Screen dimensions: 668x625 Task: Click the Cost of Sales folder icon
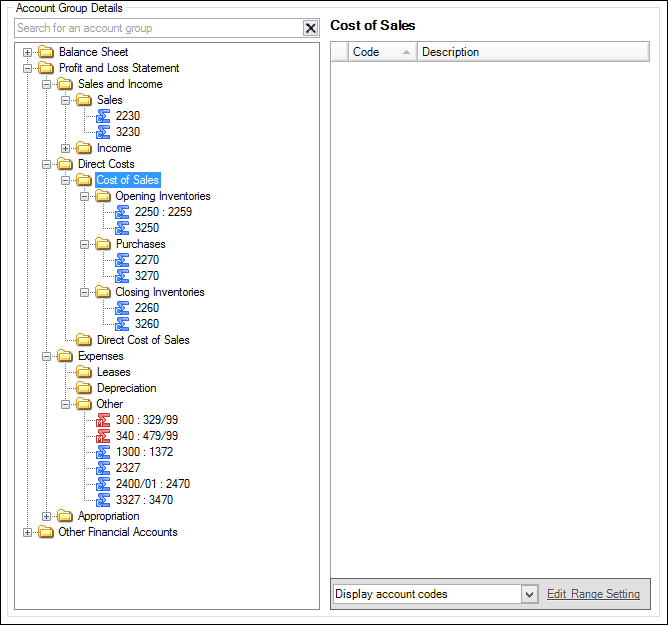click(x=84, y=180)
